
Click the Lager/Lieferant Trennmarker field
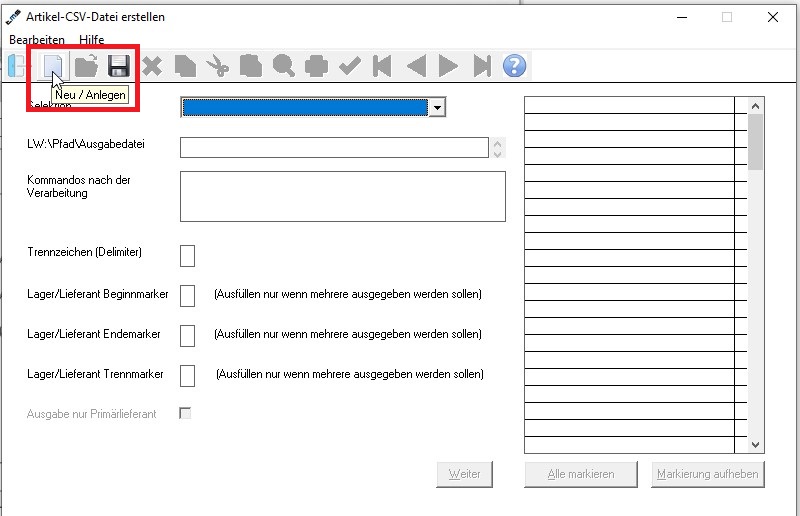click(x=187, y=376)
